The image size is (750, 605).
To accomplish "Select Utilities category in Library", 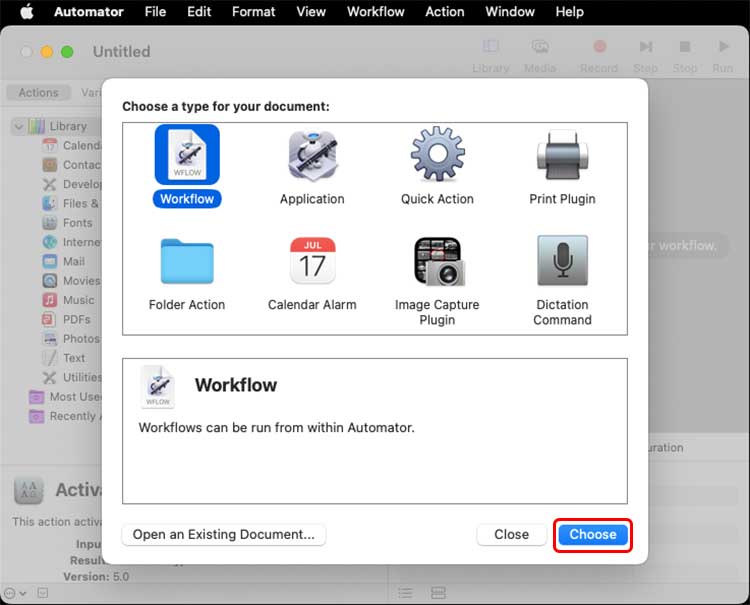I will point(72,377).
